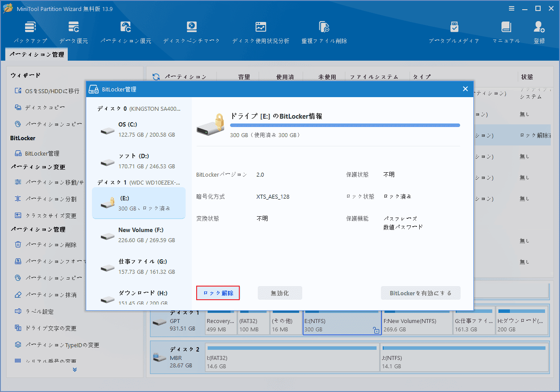Click the 状態 column header
Screen dimensions: 560x392
[527, 77]
